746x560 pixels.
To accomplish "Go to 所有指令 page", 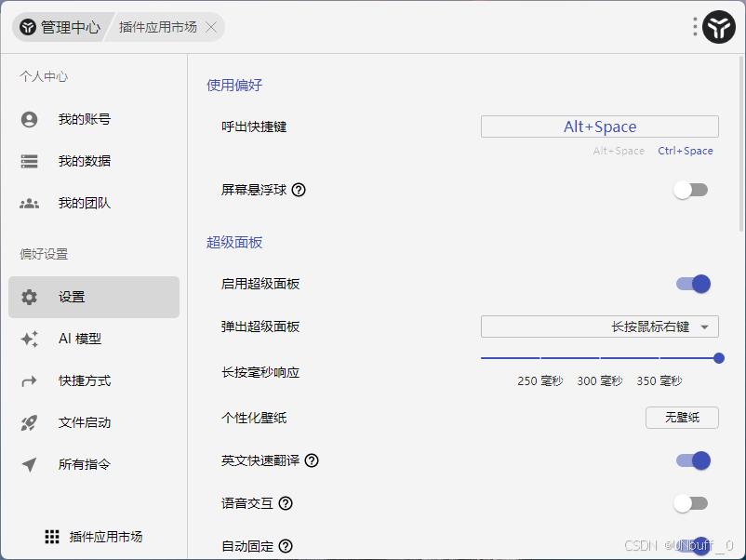I will tap(94, 464).
